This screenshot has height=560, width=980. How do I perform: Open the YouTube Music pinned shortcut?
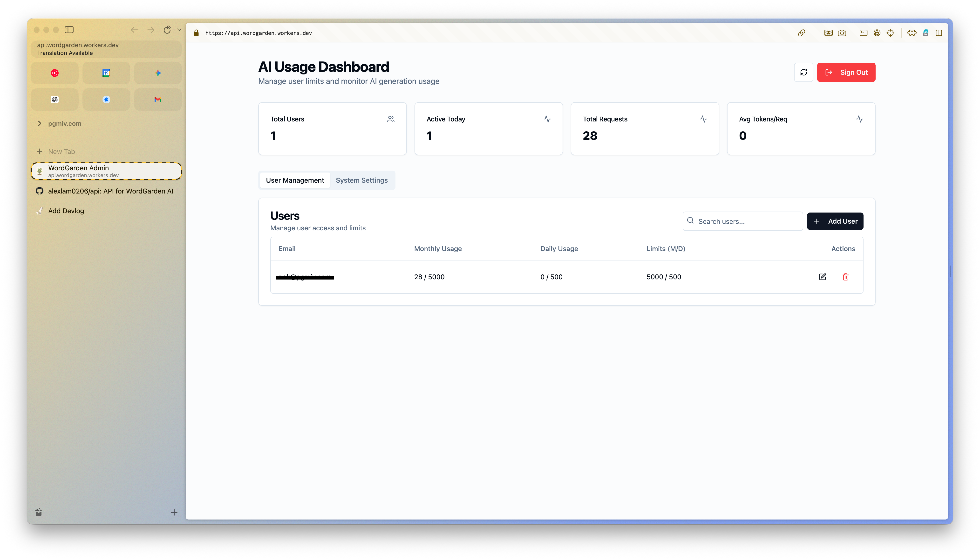coord(55,73)
